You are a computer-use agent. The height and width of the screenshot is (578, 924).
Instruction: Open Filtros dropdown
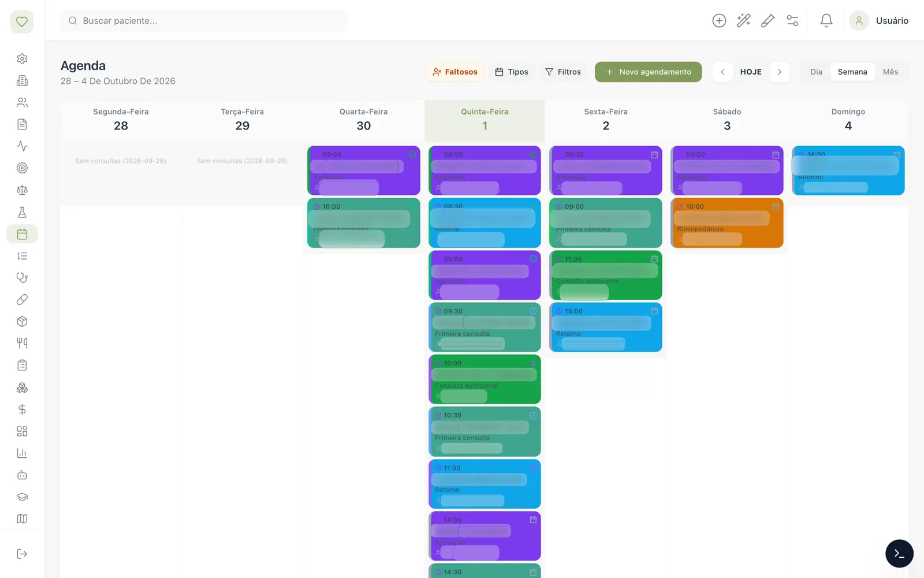(x=563, y=72)
